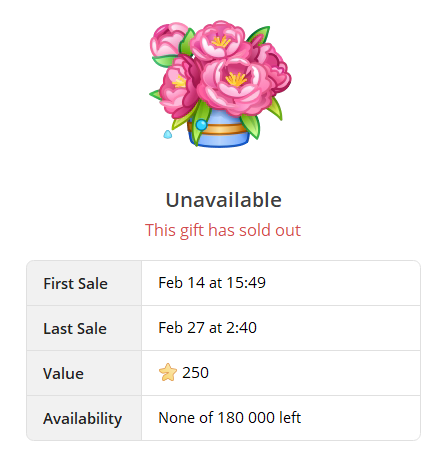Click the pink peony bouquet gift image
445x452 pixels.
220,84
